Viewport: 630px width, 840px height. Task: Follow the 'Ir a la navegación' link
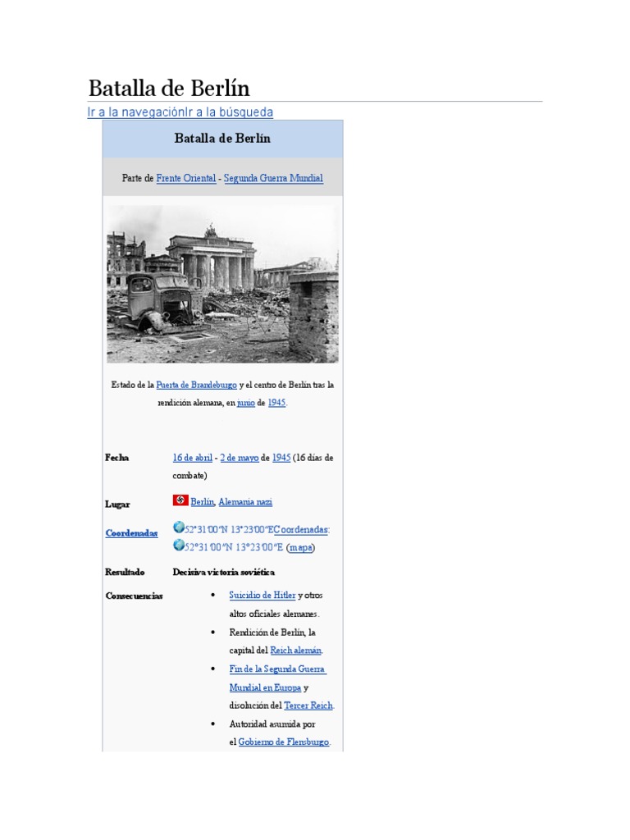point(135,112)
